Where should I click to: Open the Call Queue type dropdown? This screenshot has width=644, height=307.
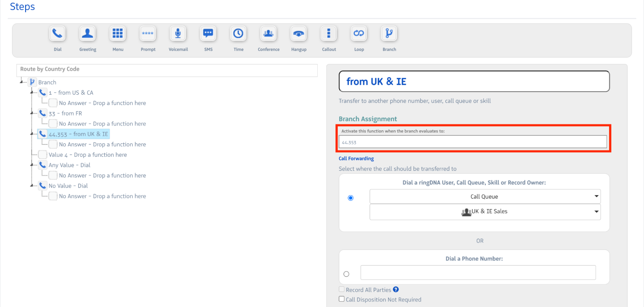pos(485,196)
